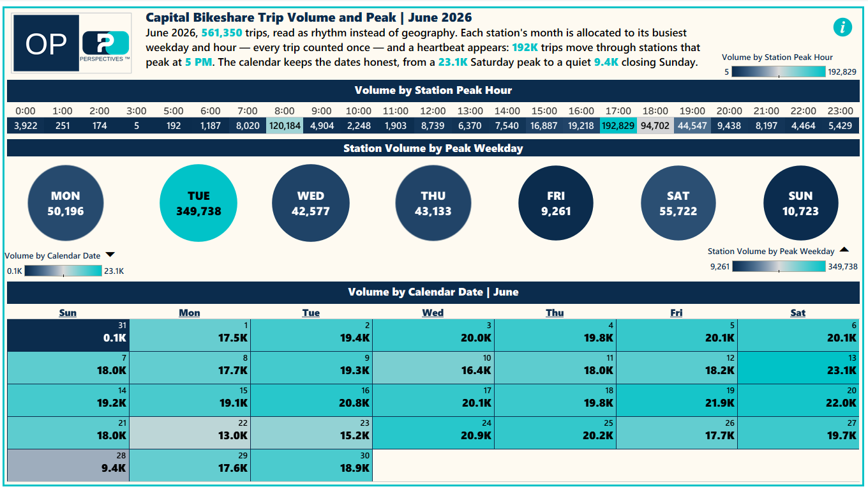The height and width of the screenshot is (489, 868).
Task: Select the WED 42,577 circle
Action: [311, 203]
